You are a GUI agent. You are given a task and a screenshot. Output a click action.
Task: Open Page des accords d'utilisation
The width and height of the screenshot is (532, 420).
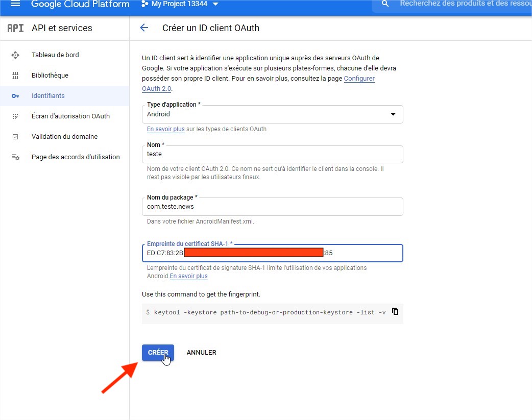tap(64, 157)
